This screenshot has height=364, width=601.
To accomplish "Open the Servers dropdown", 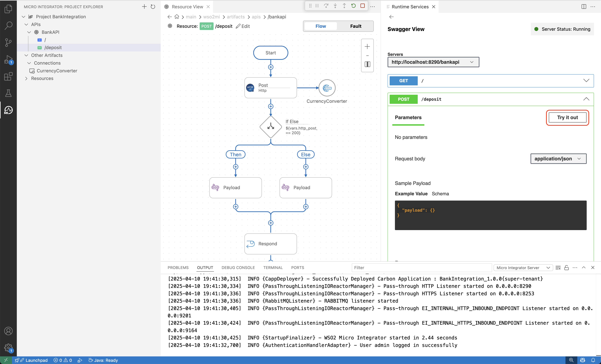I will (433, 62).
